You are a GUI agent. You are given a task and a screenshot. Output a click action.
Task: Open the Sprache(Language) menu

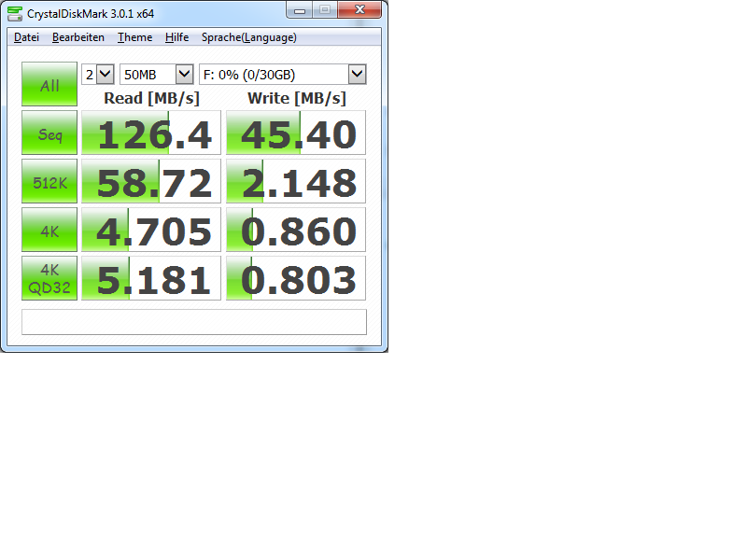click(x=248, y=37)
